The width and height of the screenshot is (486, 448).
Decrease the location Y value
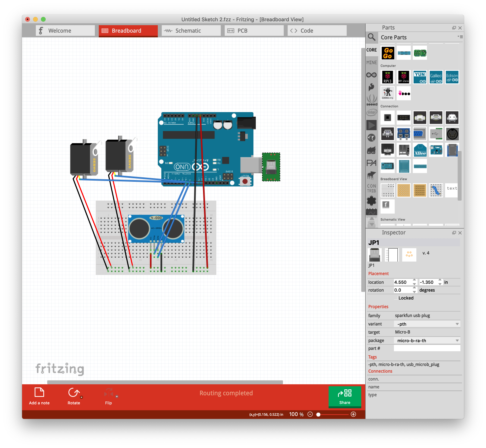click(x=440, y=284)
